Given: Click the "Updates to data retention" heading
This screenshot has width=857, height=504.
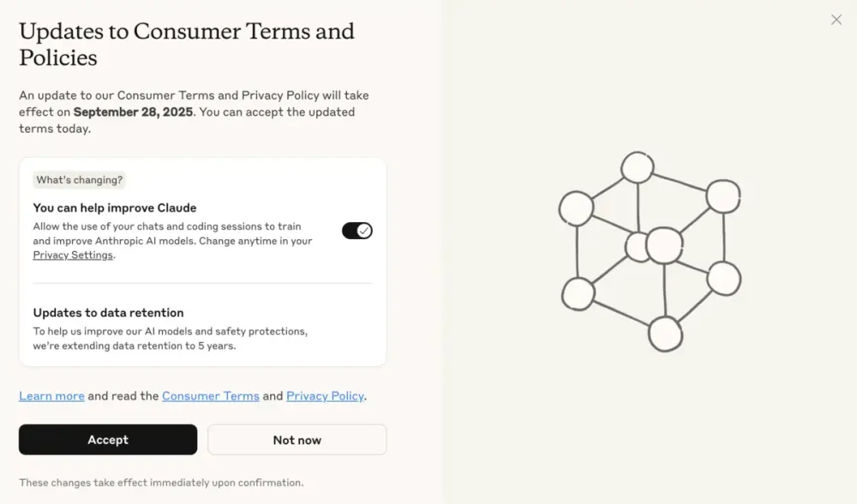Looking at the screenshot, I should (x=108, y=312).
